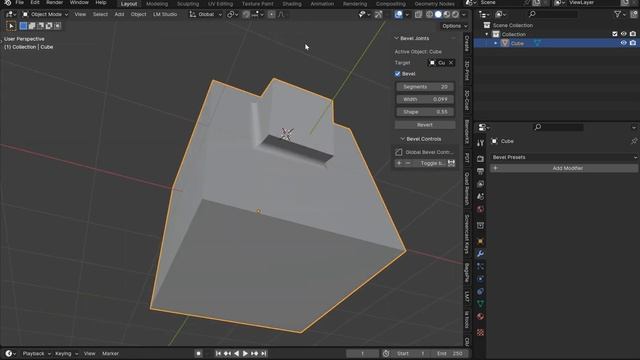Open the Object properties tab
Screen dimensions: 640x360
tap(480, 241)
